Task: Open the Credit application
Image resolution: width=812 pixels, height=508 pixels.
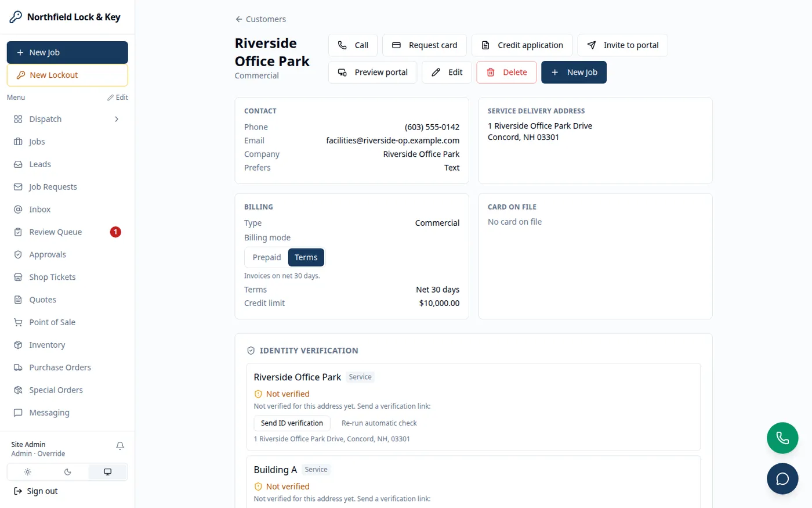Action: (522, 45)
